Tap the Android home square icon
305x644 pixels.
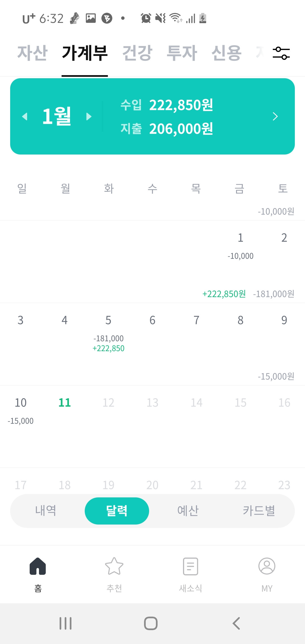[x=151, y=623]
